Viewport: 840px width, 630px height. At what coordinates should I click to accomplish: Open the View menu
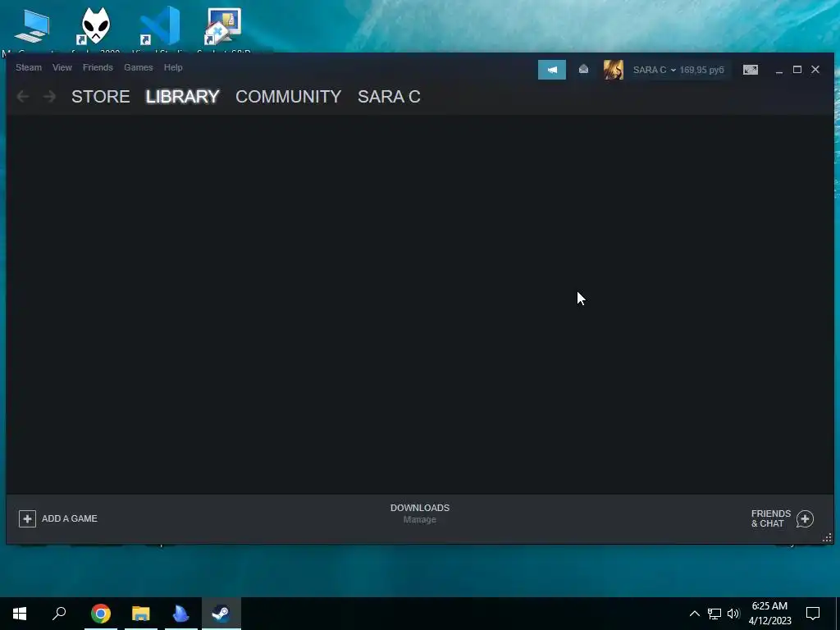[62, 67]
